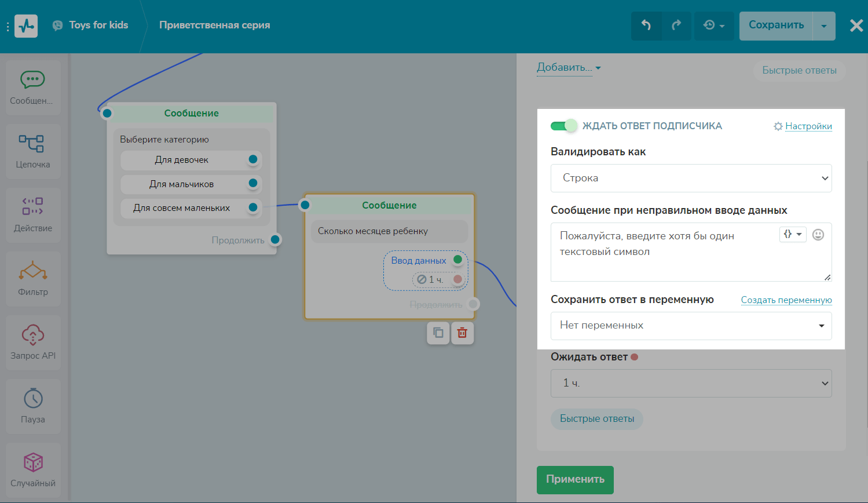
Task: Delete selected block with trash icon
Action: pyautogui.click(x=462, y=333)
